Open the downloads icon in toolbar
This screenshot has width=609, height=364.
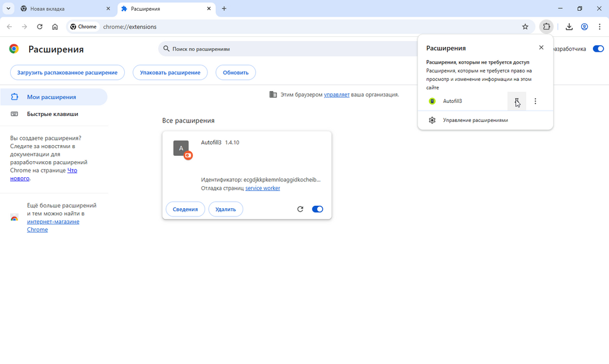click(569, 27)
